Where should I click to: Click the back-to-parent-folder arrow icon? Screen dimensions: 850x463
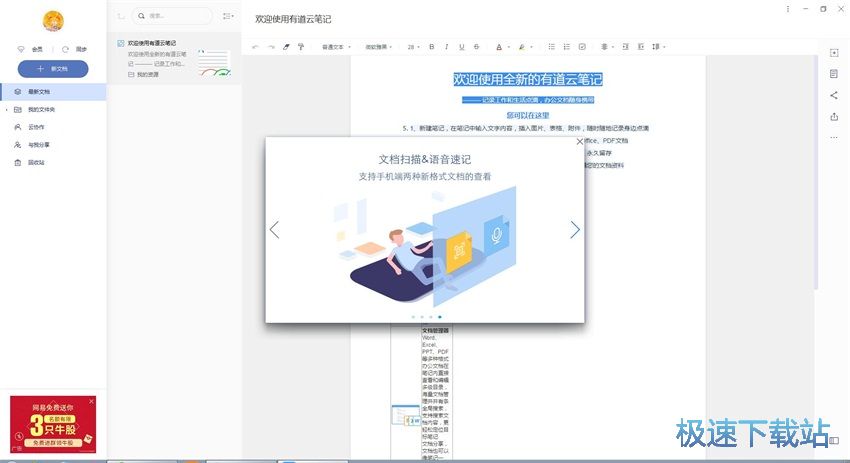pyautogui.click(x=121, y=16)
